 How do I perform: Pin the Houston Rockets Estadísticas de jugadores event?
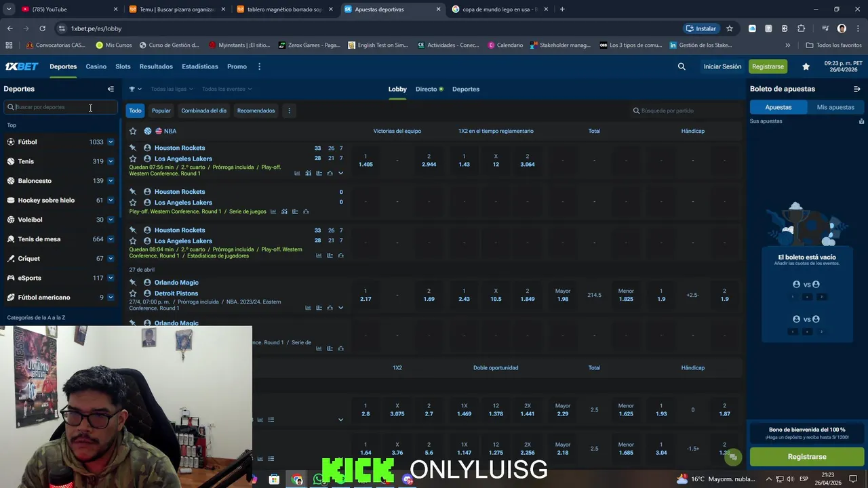click(133, 230)
